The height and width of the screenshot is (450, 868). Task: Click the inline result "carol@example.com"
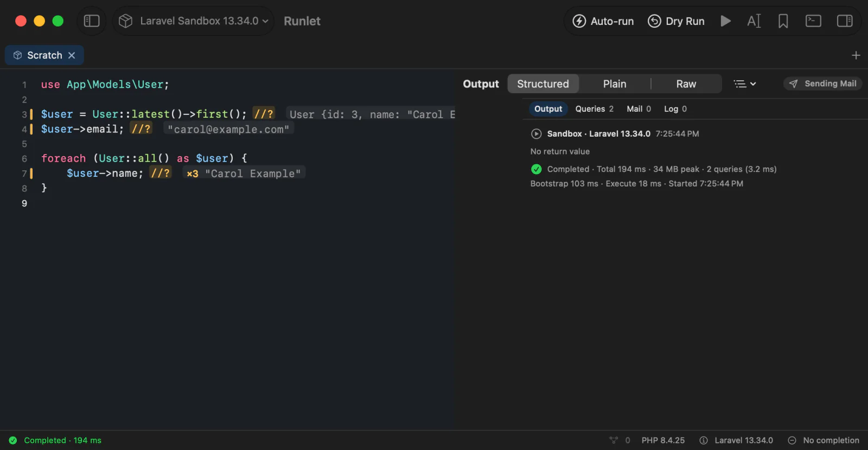[228, 130]
